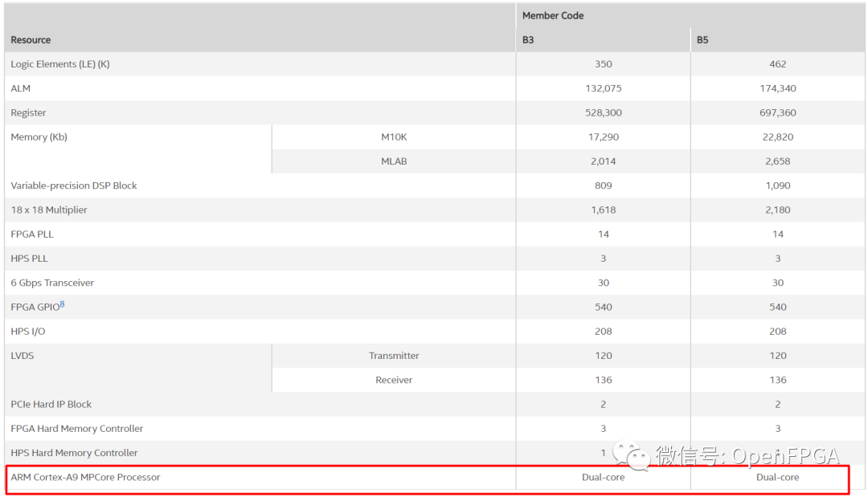868x497 pixels.
Task: Click the B3 Dual-core cell
Action: click(x=604, y=478)
